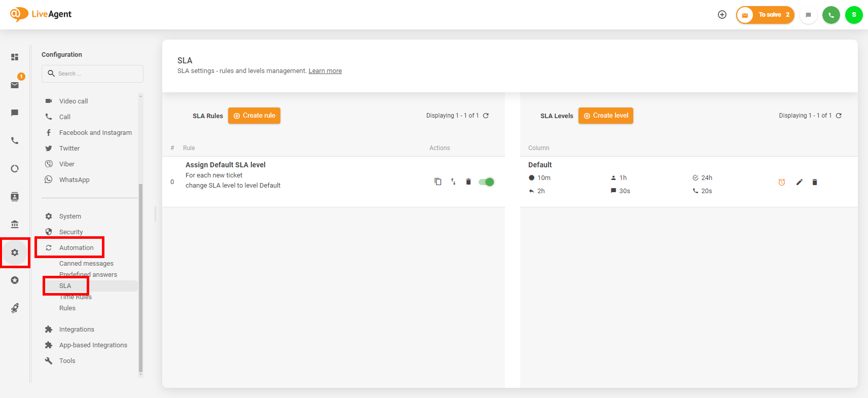The width and height of the screenshot is (868, 398).
Task: Refresh the SLA Rules list
Action: (486, 116)
